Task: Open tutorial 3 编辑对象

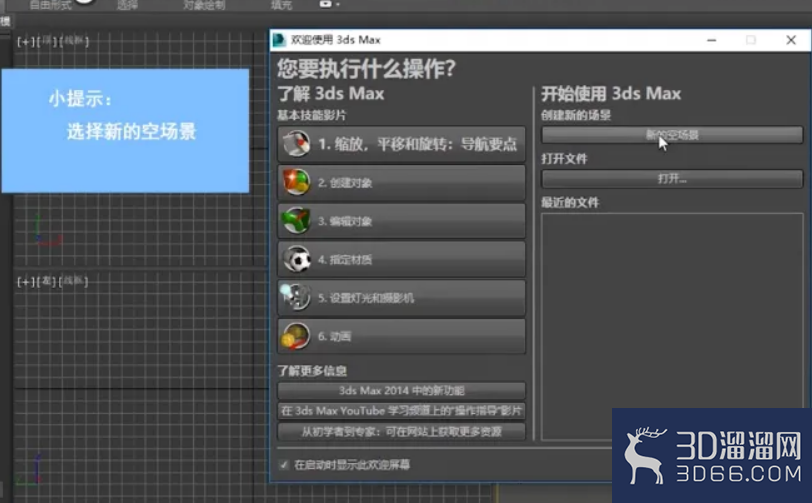Action: click(x=401, y=221)
